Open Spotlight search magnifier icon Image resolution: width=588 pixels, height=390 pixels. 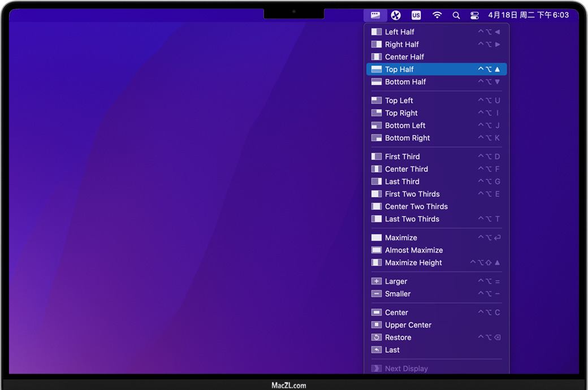(456, 15)
